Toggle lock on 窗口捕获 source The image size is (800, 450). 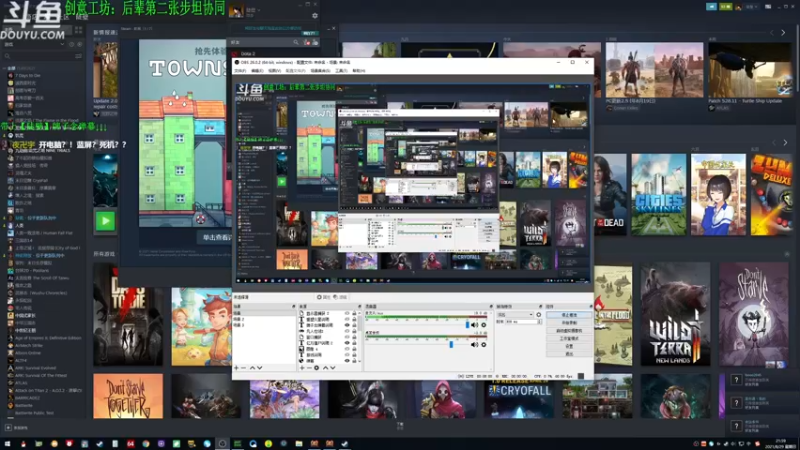[x=354, y=337]
